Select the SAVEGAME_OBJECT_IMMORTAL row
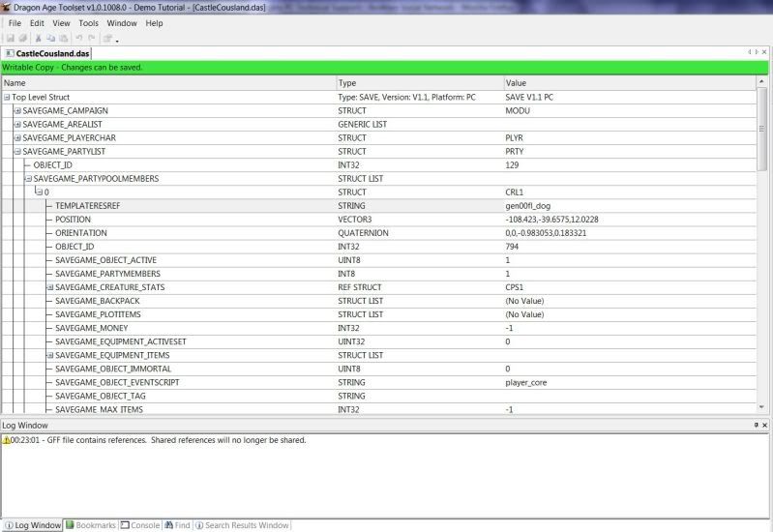 point(378,369)
